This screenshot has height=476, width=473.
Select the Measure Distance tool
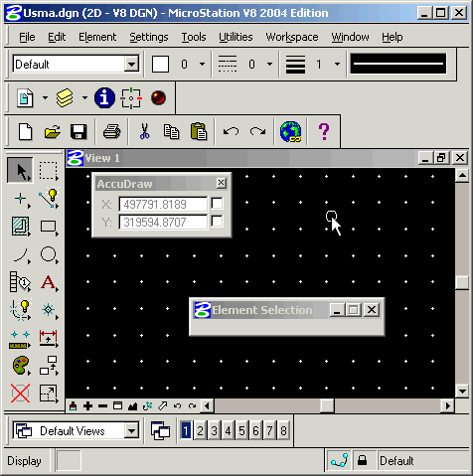20,338
